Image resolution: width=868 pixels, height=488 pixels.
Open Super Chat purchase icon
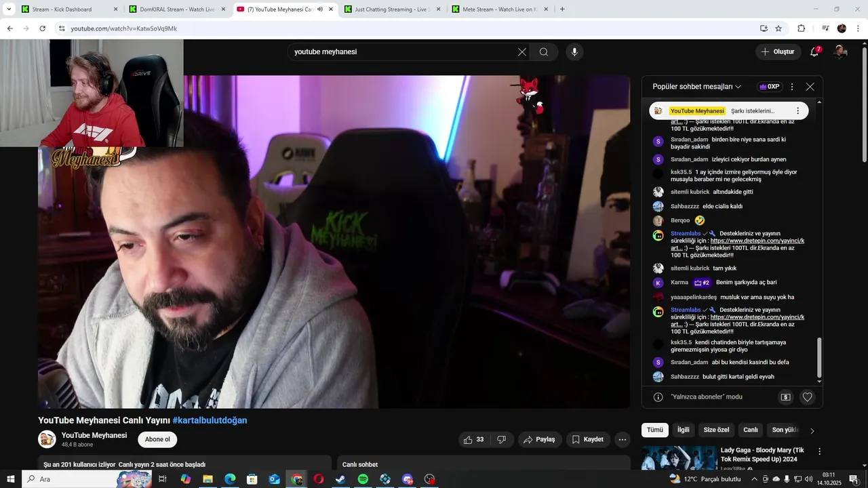785,397
